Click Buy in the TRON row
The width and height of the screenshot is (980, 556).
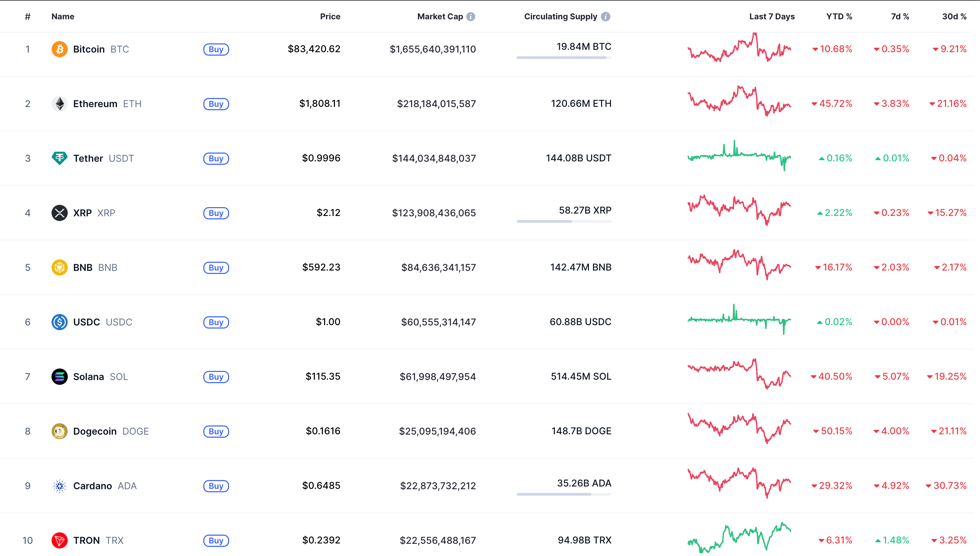point(216,541)
